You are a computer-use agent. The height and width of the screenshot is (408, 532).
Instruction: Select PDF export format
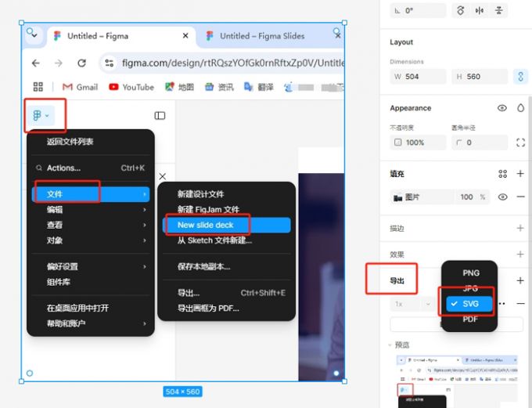tap(469, 320)
